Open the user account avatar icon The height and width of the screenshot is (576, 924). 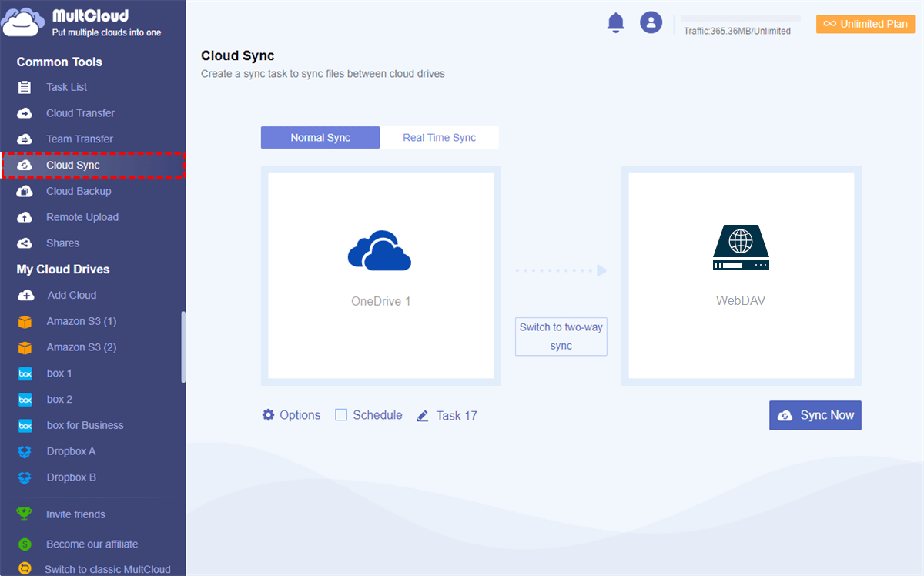tap(651, 22)
